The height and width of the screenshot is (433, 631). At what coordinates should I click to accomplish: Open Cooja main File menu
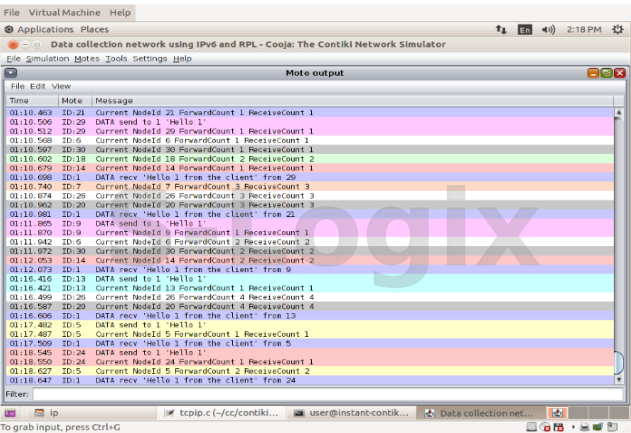coord(13,59)
